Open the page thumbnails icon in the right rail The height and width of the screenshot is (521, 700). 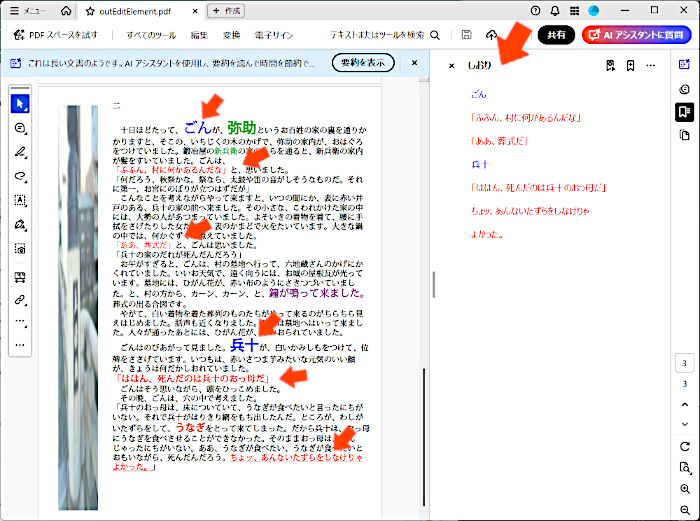click(x=684, y=135)
